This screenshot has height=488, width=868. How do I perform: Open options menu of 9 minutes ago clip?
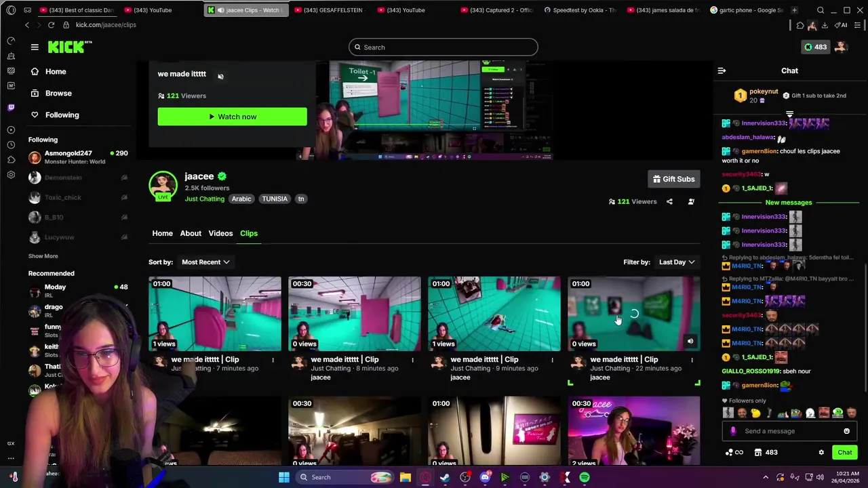(x=552, y=360)
